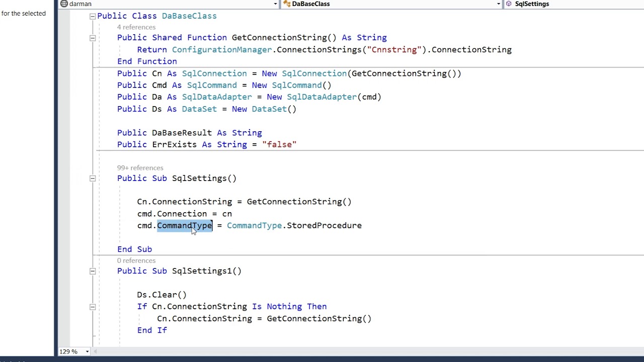Screen dimensions: 644x362
Task: Click 'Is Nothing Then' in If statement
Action: [289, 307]
